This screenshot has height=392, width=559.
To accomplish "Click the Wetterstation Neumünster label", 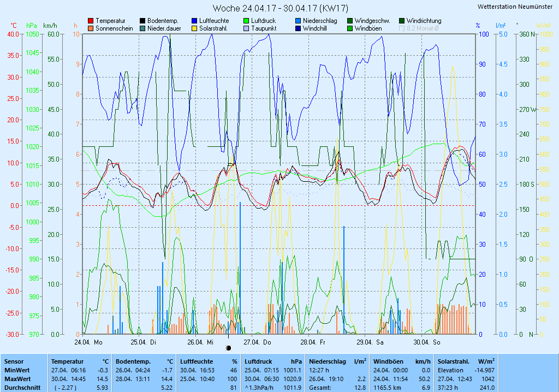I will (x=515, y=7).
